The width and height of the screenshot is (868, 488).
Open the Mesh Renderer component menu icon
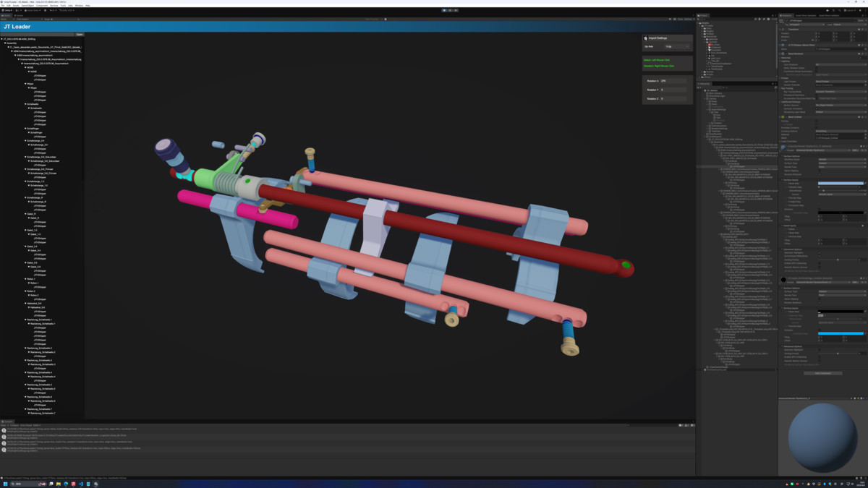[866, 53]
